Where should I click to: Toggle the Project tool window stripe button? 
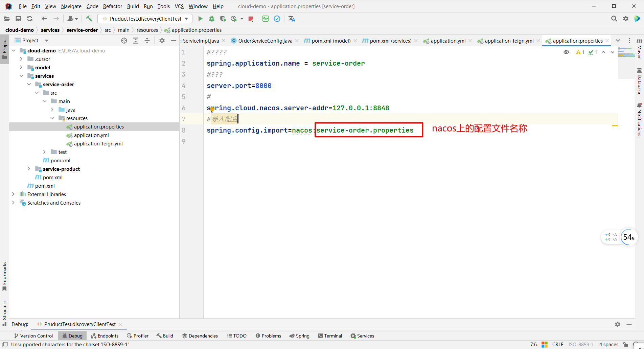(x=4, y=49)
